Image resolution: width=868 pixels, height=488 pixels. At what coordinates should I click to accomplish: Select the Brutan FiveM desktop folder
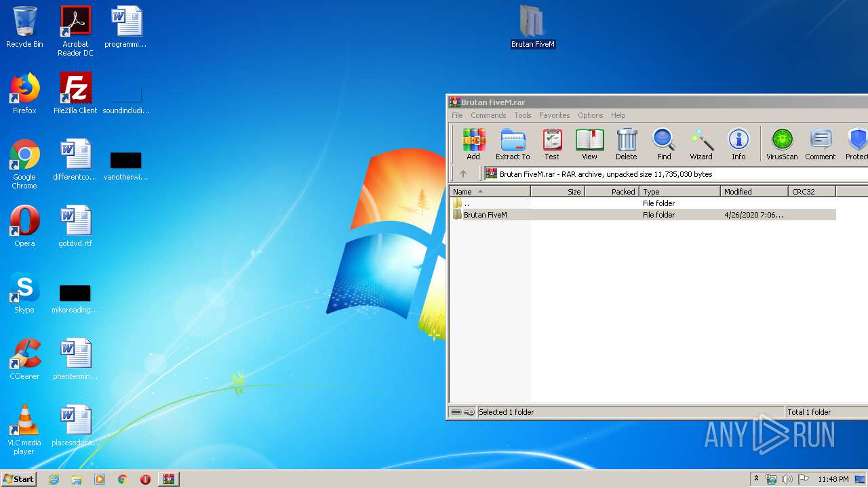[x=533, y=27]
